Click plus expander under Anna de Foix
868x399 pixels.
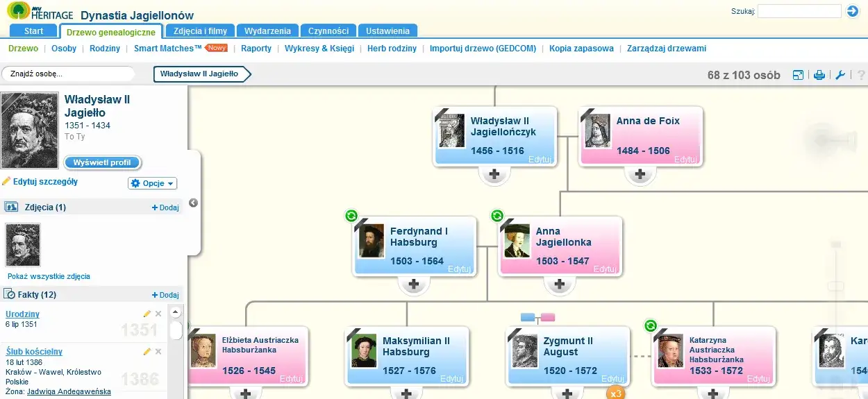640,175
